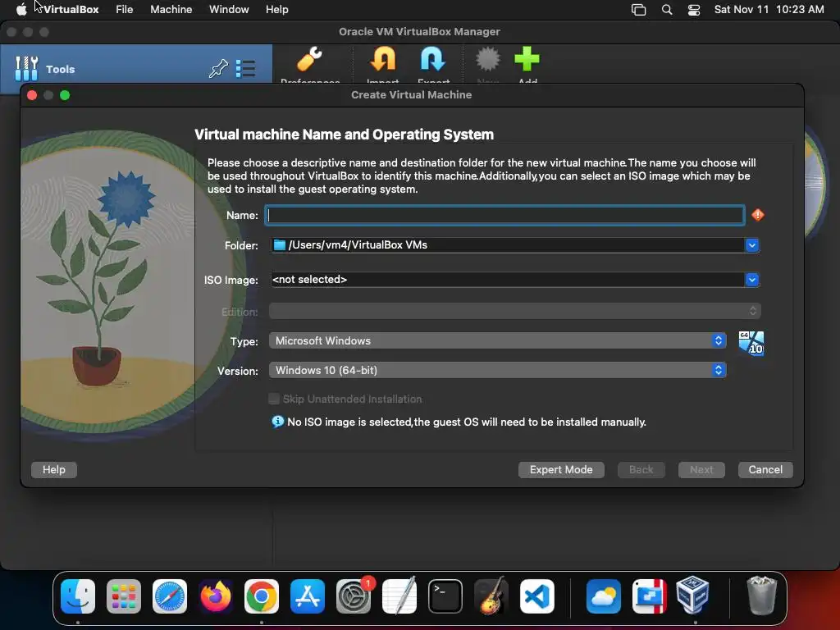This screenshot has height=630, width=840.
Task: Click the Import appliance icon
Action: [x=382, y=59]
